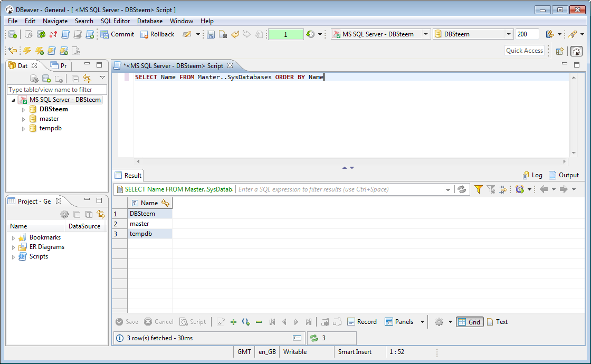This screenshot has height=364, width=591.
Task: Click the Reconnect database toolbar icon
Action: (x=41, y=34)
